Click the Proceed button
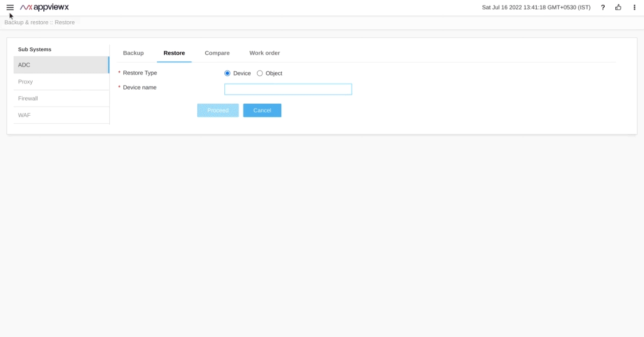The height and width of the screenshot is (337, 644). tap(218, 110)
